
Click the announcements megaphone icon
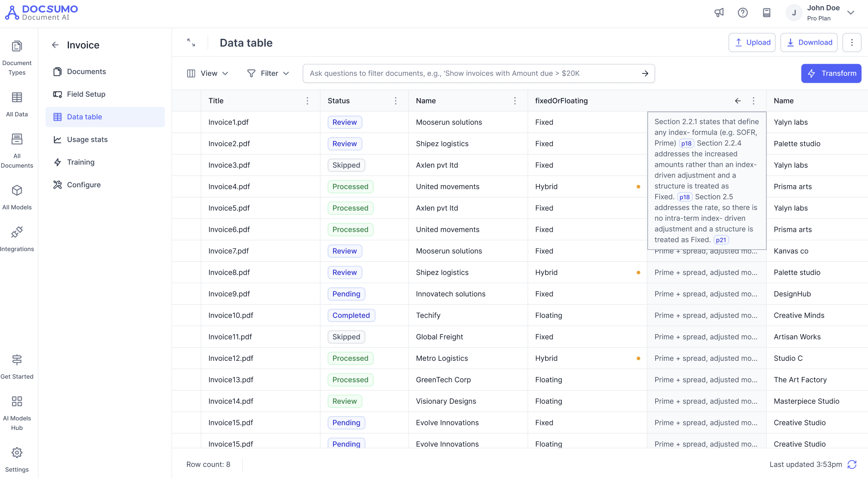coord(719,13)
